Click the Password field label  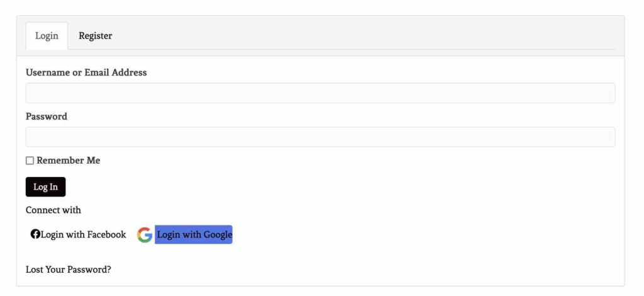click(x=47, y=117)
